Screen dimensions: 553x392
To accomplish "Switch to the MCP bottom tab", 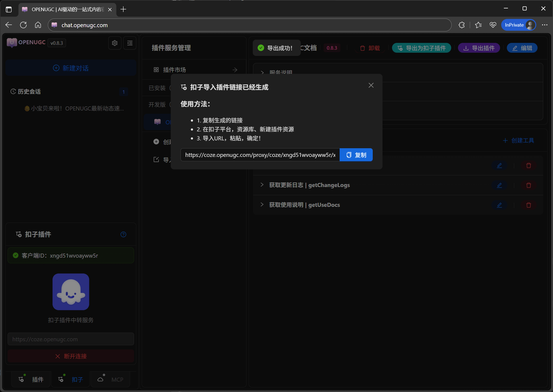I will (x=110, y=379).
